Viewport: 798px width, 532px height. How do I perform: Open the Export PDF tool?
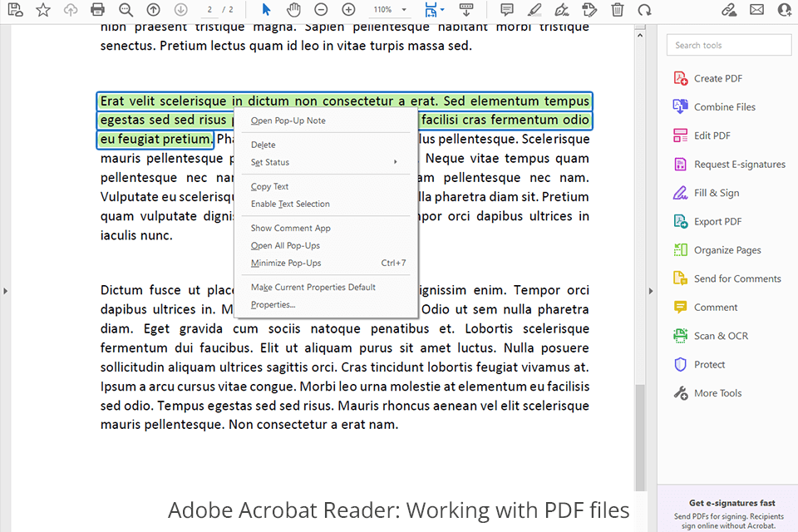[707, 221]
